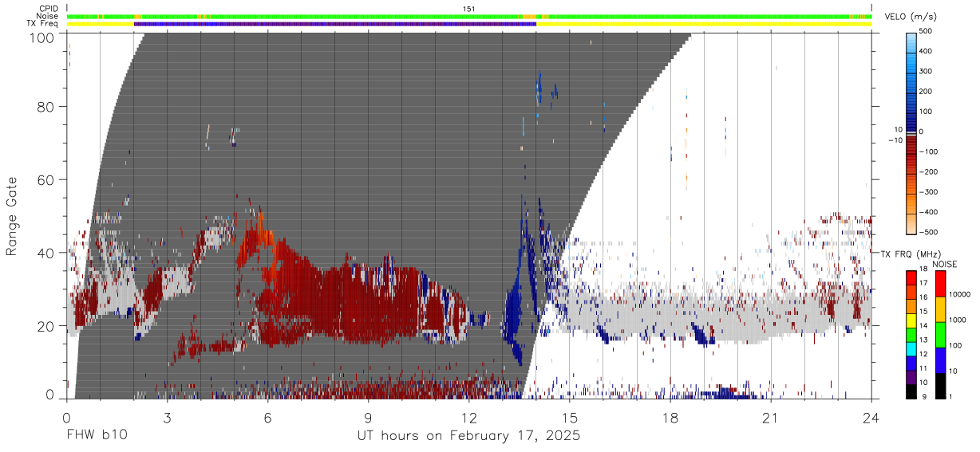Click the Range Gate axis title
This screenshot has height=452, width=980.
point(12,217)
